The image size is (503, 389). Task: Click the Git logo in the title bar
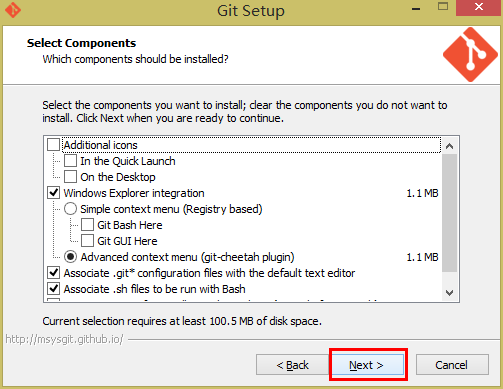tap(13, 10)
